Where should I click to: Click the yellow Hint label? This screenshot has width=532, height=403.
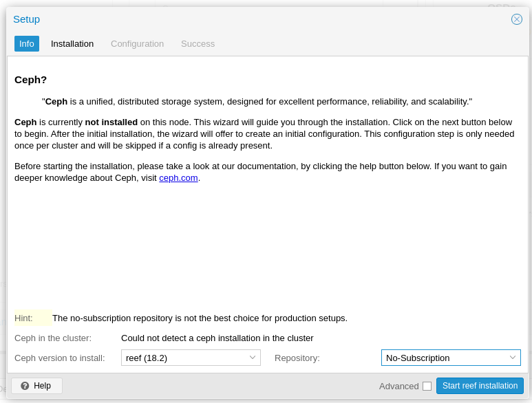point(24,318)
